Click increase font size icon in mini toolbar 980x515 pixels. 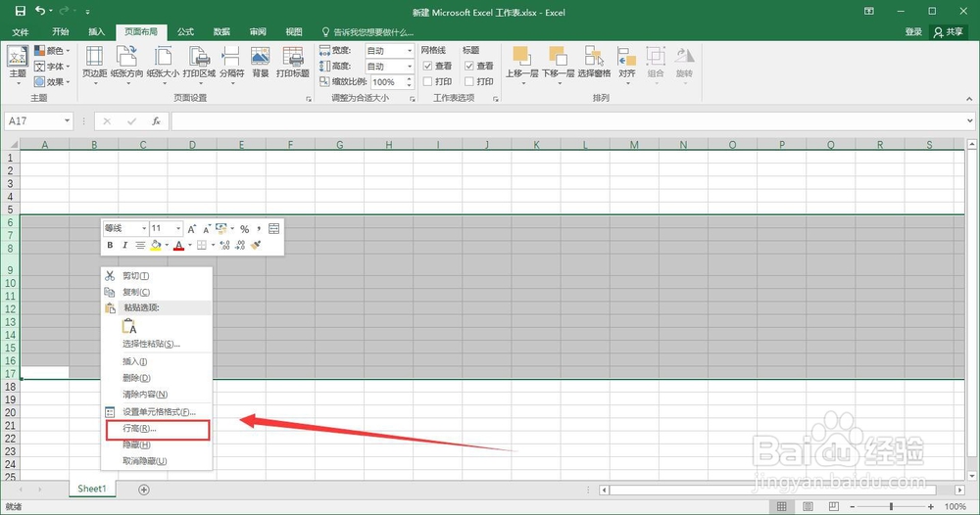pos(192,229)
